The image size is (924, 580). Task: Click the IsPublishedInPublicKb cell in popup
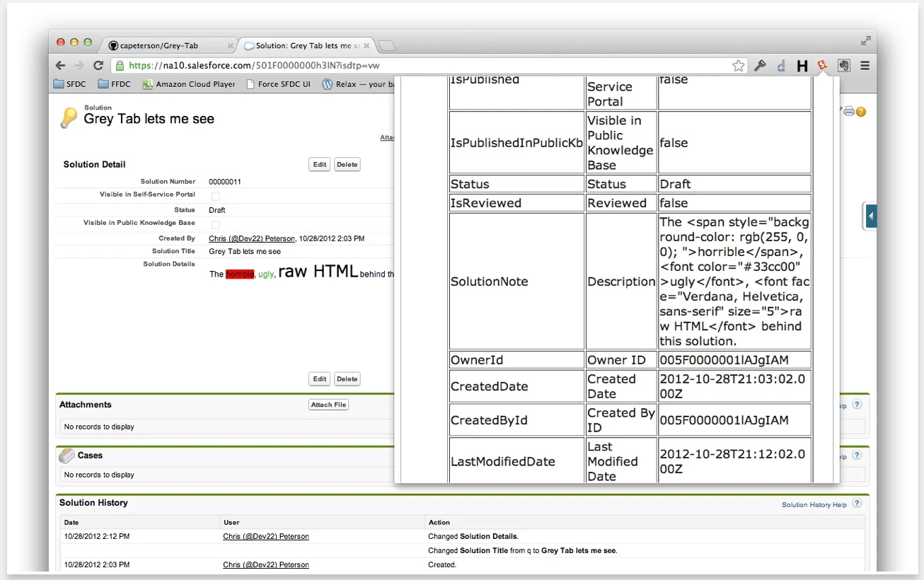[516, 143]
